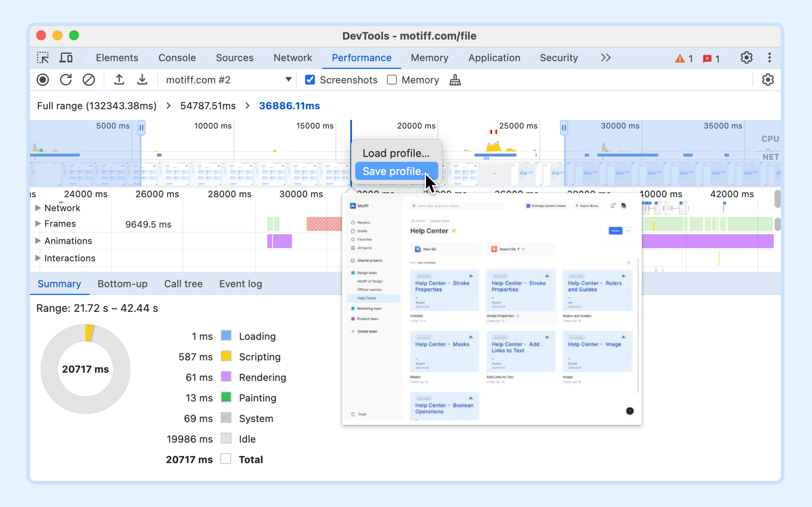The image size is (812, 507).
Task: Click the warning triangle issue counter
Action: coord(684,59)
